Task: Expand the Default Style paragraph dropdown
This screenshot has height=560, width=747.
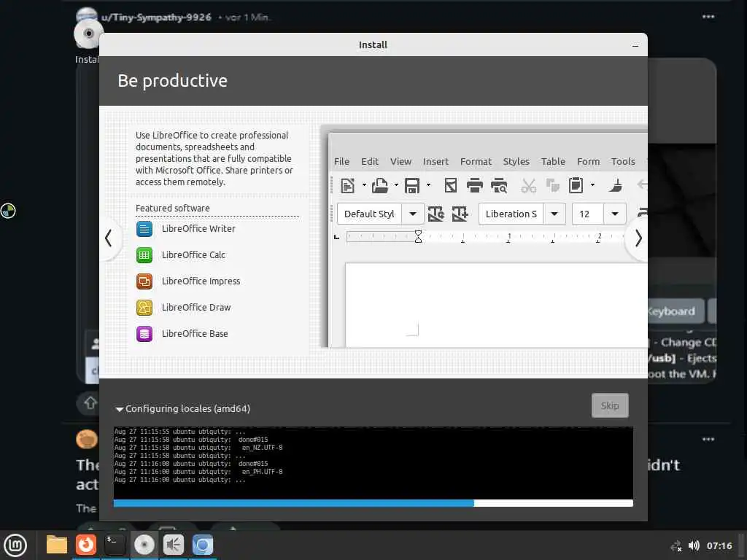Action: [413, 214]
